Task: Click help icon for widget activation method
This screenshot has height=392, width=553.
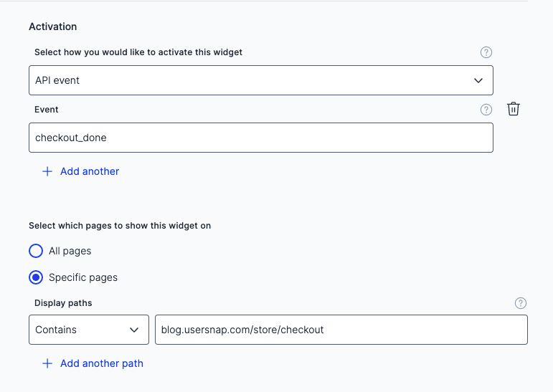Action: pyautogui.click(x=486, y=52)
